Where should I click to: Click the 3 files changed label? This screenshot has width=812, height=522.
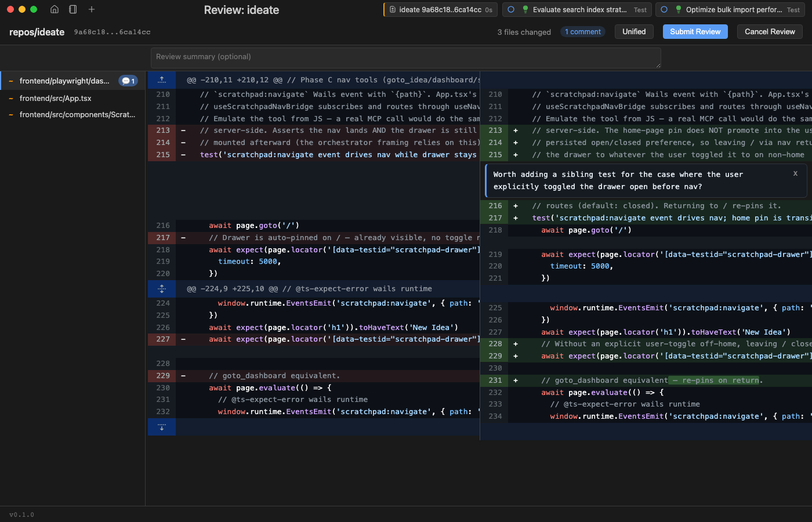524,32
